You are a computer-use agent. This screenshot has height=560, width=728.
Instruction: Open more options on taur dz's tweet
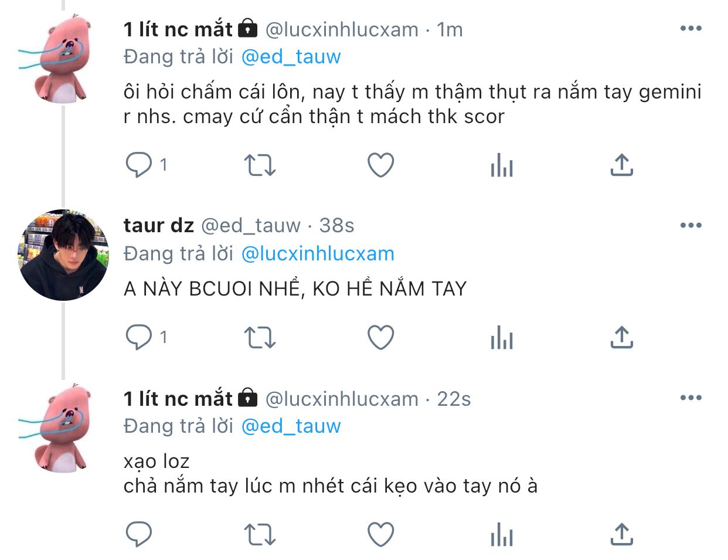click(690, 225)
